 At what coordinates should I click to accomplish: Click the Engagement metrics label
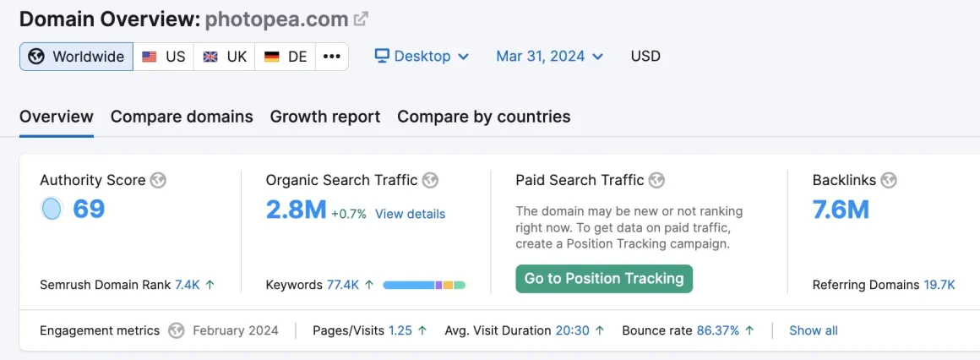coord(100,330)
